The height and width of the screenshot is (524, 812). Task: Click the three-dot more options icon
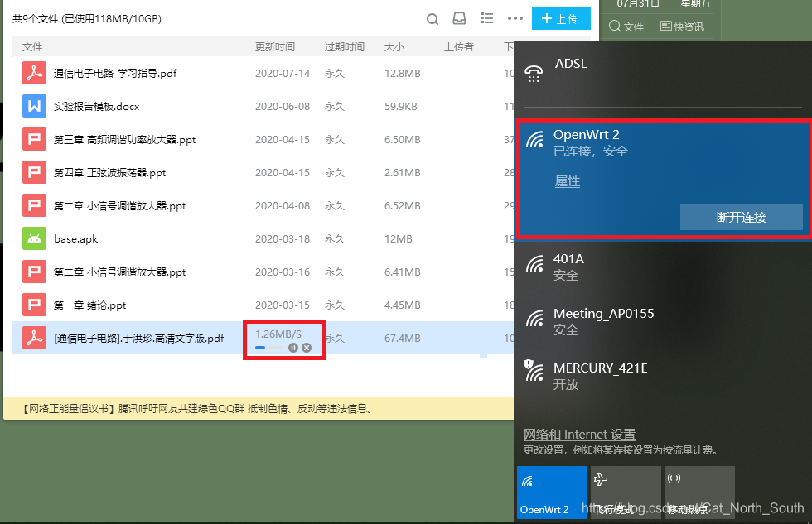[x=515, y=18]
